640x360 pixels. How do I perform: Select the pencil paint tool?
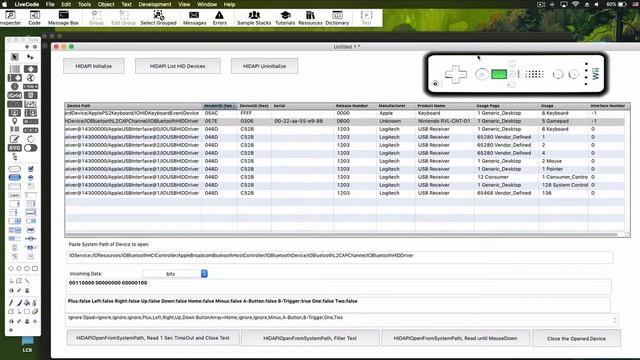11,303
